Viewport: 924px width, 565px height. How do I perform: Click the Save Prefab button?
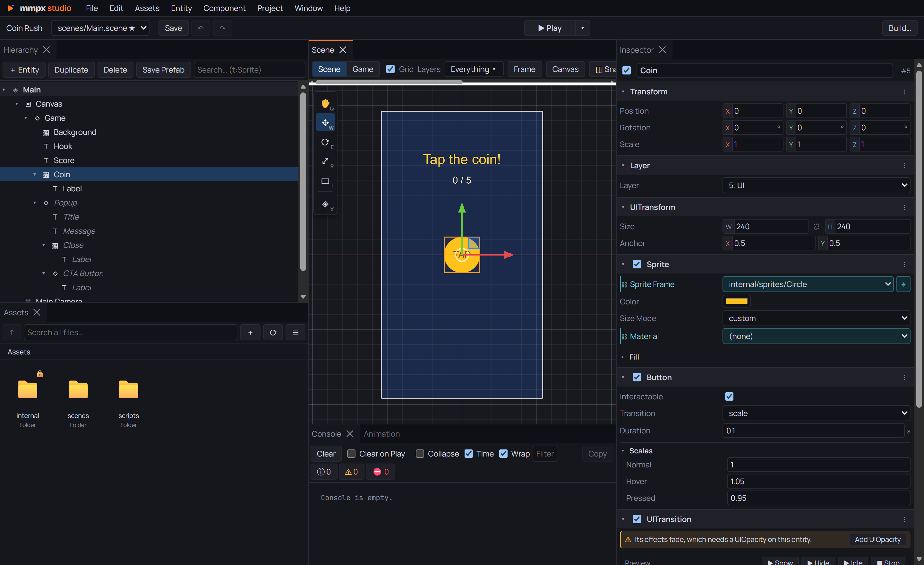(x=164, y=70)
